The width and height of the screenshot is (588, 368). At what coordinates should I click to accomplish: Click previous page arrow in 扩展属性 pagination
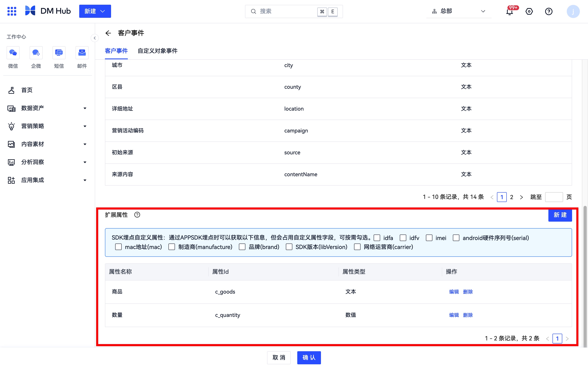[548, 339]
